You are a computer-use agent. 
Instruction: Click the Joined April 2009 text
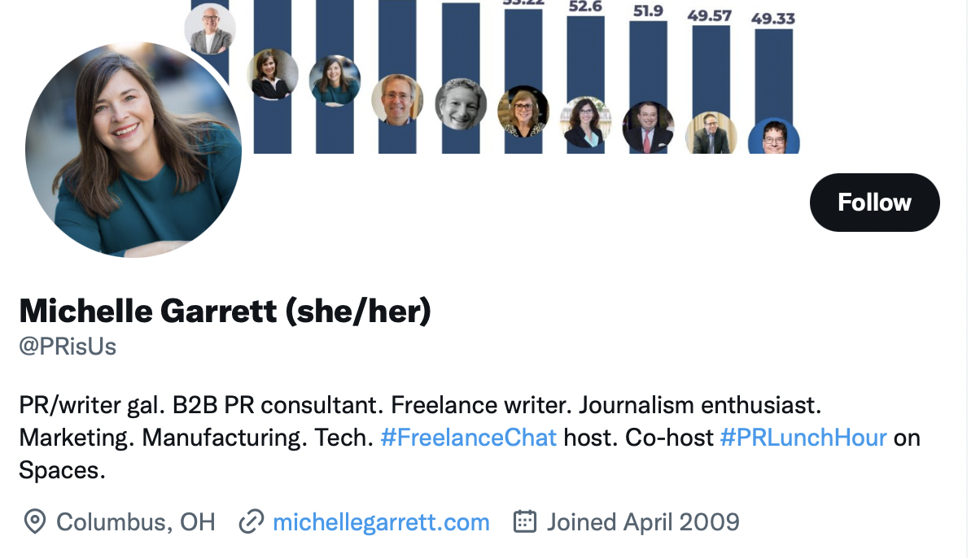tap(643, 521)
